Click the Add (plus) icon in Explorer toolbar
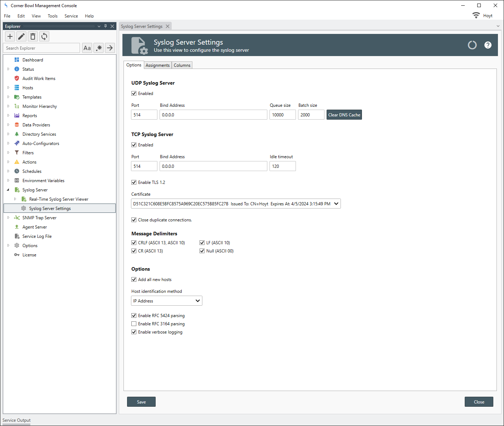 [x=10, y=36]
